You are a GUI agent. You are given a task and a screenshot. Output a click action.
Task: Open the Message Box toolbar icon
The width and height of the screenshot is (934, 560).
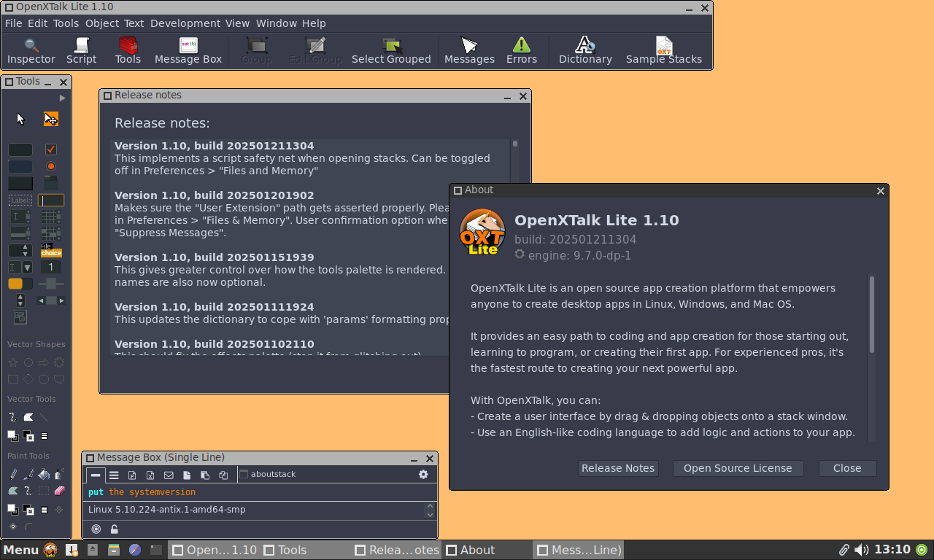(188, 52)
